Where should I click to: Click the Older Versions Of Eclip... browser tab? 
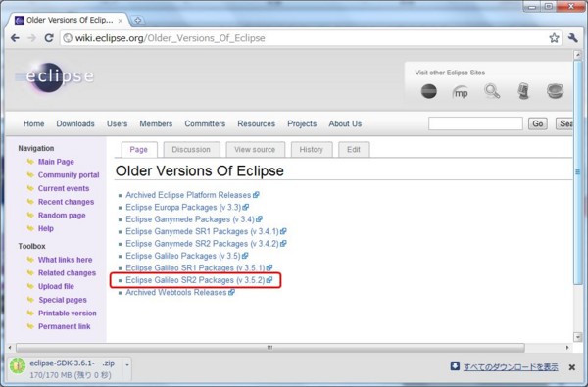pyautogui.click(x=69, y=21)
